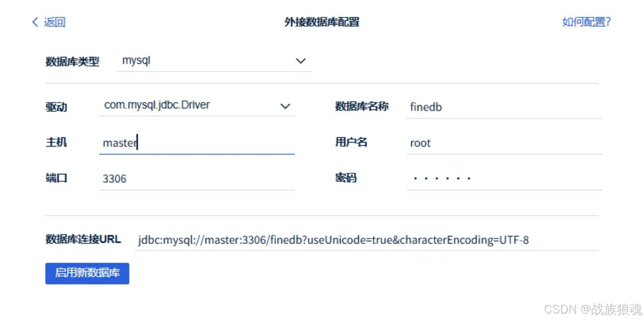Click the back chevron arrow icon

[35, 22]
